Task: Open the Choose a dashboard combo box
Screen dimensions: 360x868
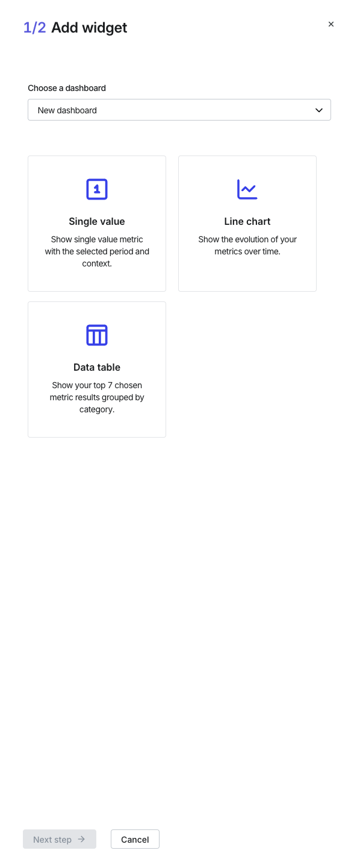Action: pos(179,110)
